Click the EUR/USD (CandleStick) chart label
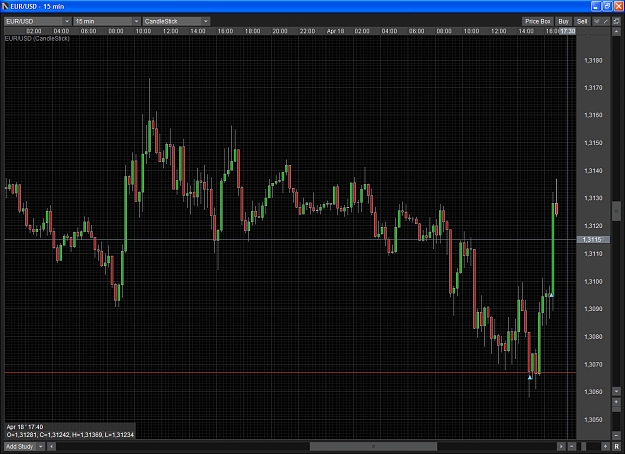The height and width of the screenshot is (454, 625). [x=37, y=38]
